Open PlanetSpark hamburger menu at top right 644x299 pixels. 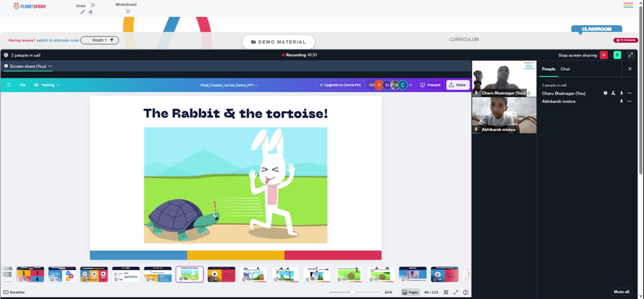628,5
